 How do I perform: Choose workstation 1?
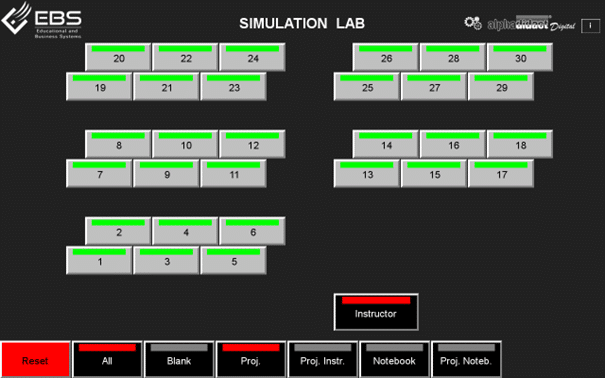(99, 260)
